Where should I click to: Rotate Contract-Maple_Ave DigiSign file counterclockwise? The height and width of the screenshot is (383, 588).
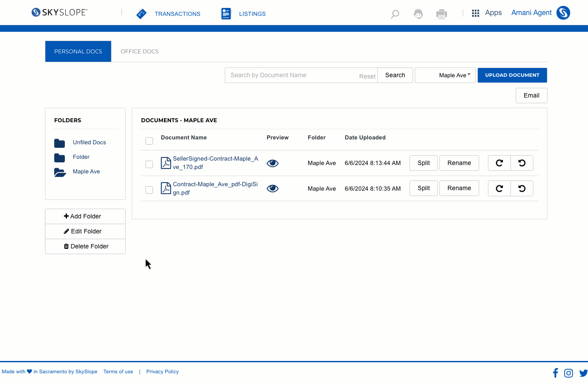tap(522, 188)
